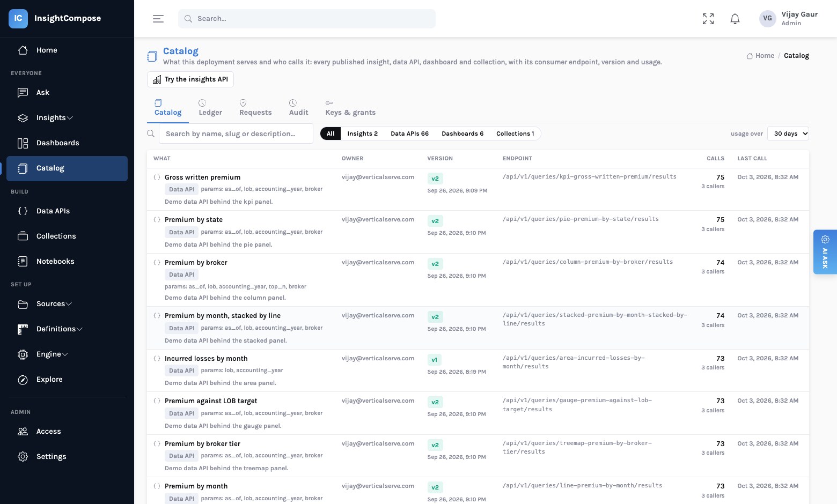Switch to the Audit tab
The height and width of the screenshot is (504, 837).
point(298,108)
